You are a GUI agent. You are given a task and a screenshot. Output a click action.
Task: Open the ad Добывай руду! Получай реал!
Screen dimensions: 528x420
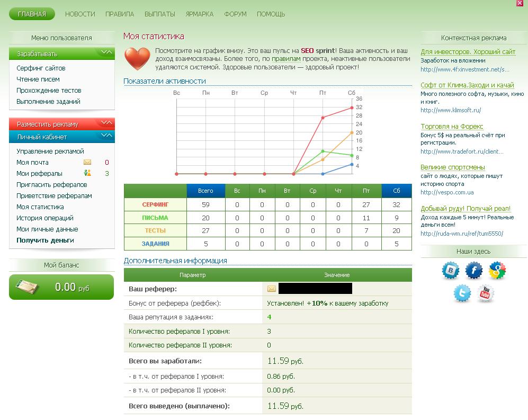(466, 209)
